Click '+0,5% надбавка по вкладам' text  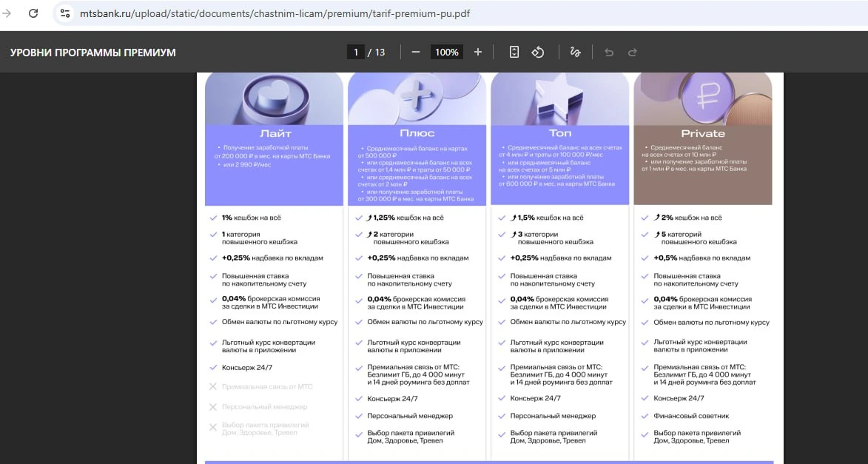pos(702,258)
